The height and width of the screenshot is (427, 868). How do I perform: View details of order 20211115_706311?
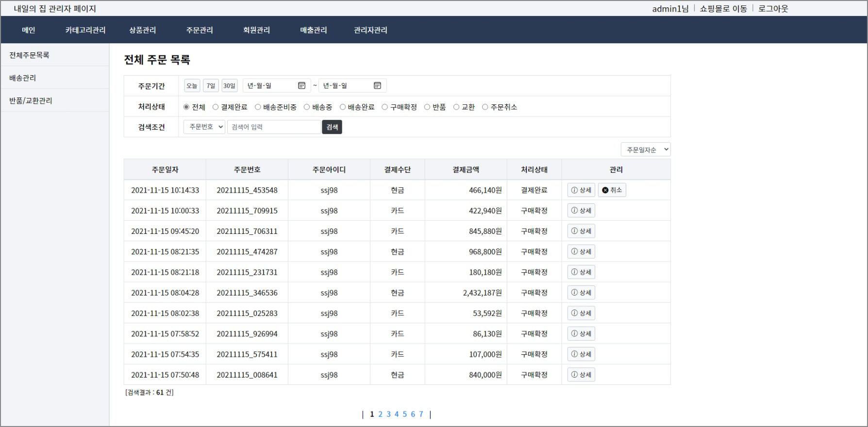(581, 231)
